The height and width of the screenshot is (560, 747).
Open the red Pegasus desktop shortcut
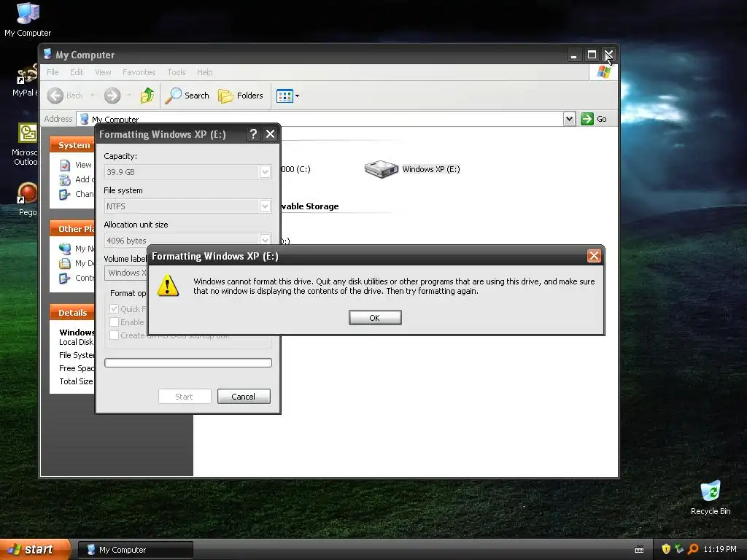[x=27, y=199]
